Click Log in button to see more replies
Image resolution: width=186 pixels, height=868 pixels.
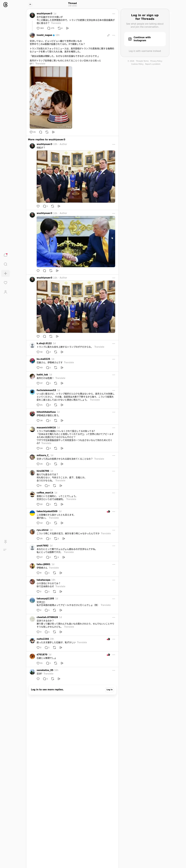109,689
